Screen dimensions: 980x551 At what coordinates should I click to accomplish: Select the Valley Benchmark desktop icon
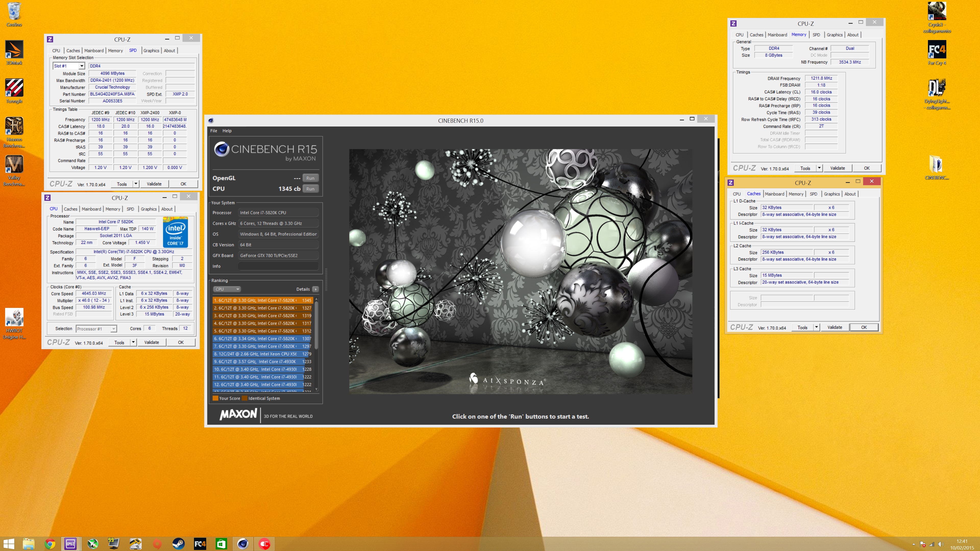point(14,170)
